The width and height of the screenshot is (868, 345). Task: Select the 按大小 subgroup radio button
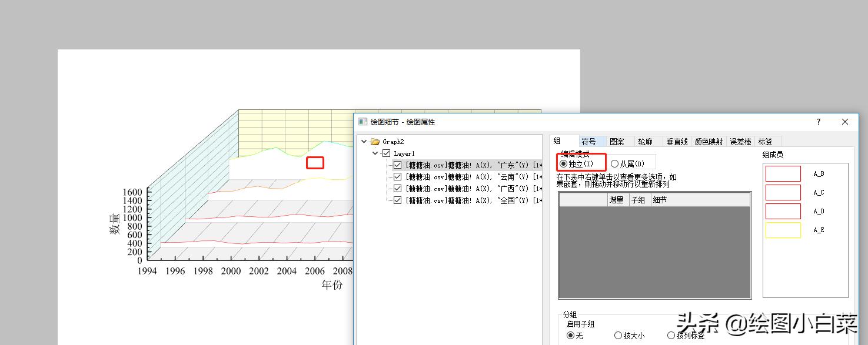[618, 336]
